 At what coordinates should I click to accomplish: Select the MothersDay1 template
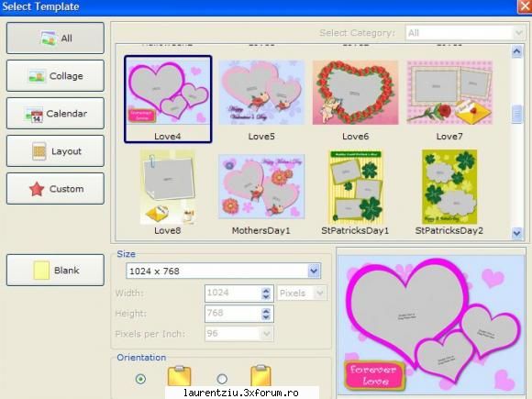pyautogui.click(x=261, y=186)
